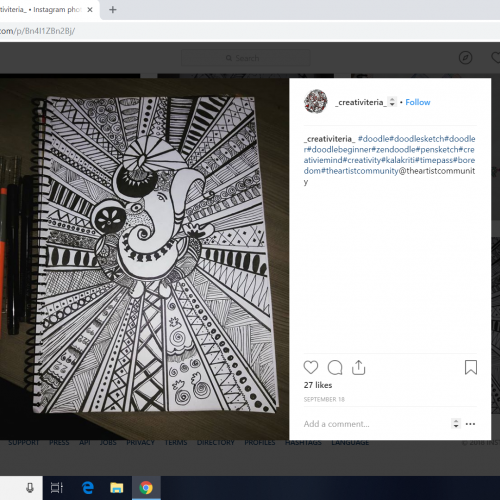Open Task View on the taskbar
The width and height of the screenshot is (500, 500).
click(x=56, y=488)
